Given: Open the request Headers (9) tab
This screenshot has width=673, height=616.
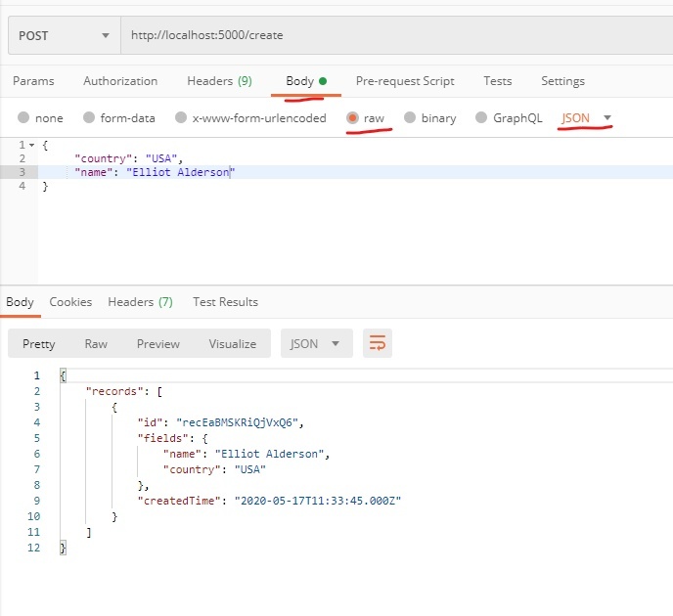Looking at the screenshot, I should (219, 81).
